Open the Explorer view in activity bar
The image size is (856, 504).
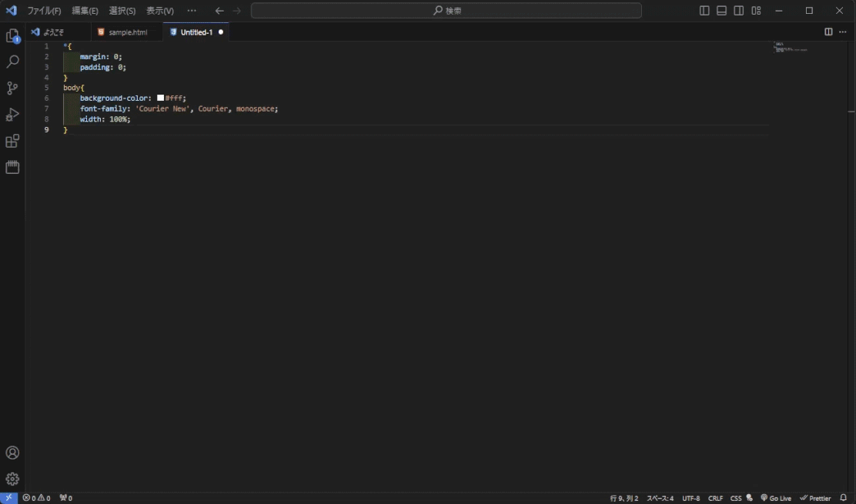pos(12,36)
